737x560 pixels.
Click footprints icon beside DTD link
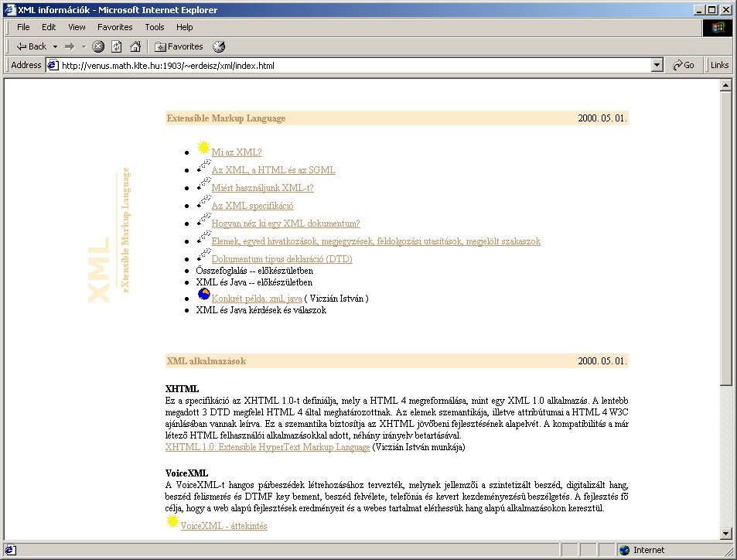(203, 255)
